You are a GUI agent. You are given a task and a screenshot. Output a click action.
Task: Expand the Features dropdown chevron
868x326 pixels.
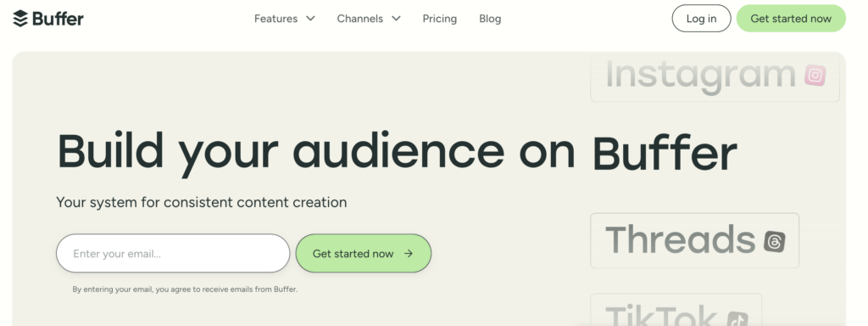pos(311,19)
